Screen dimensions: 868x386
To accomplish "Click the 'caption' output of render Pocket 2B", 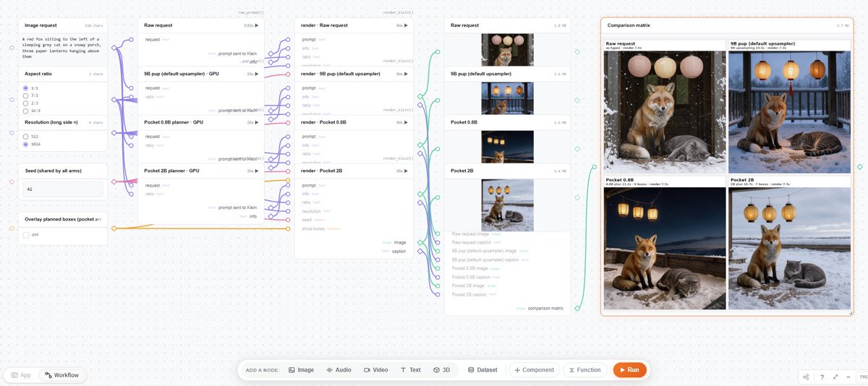I will tap(399, 251).
